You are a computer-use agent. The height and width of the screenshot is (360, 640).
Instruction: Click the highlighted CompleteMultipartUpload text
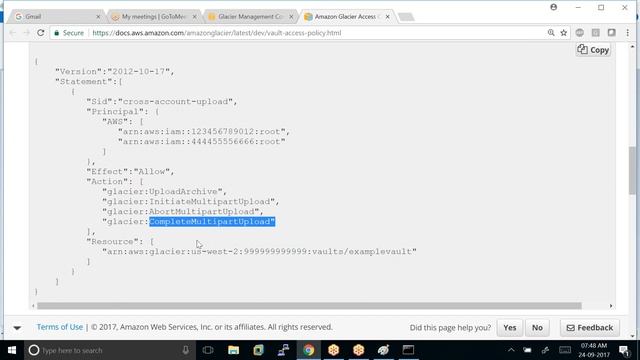tap(212, 222)
